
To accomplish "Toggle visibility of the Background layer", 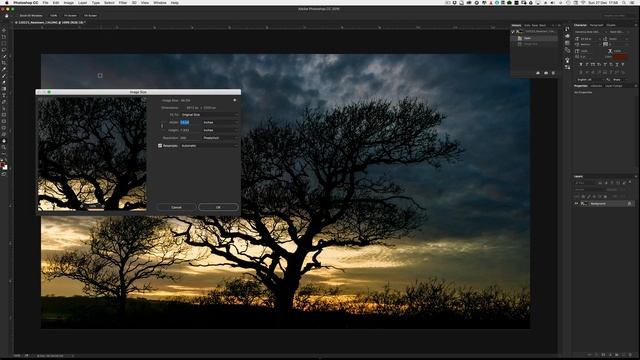I will (576, 203).
